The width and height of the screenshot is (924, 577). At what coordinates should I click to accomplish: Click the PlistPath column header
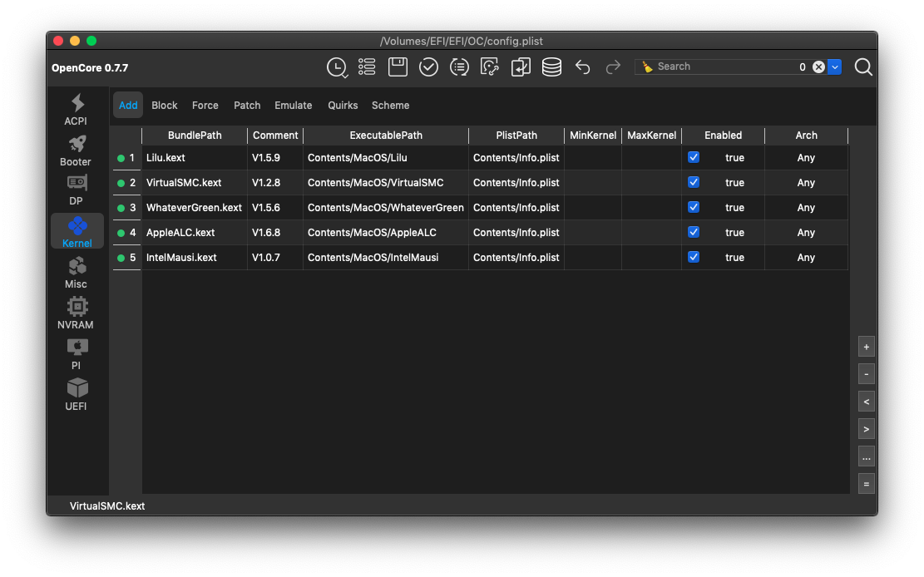coord(516,136)
